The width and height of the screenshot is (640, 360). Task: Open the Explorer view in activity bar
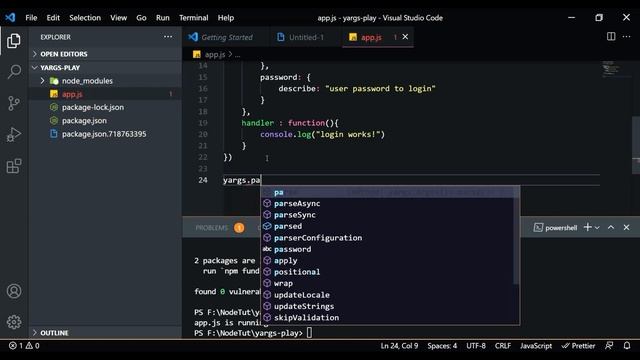[x=14, y=41]
